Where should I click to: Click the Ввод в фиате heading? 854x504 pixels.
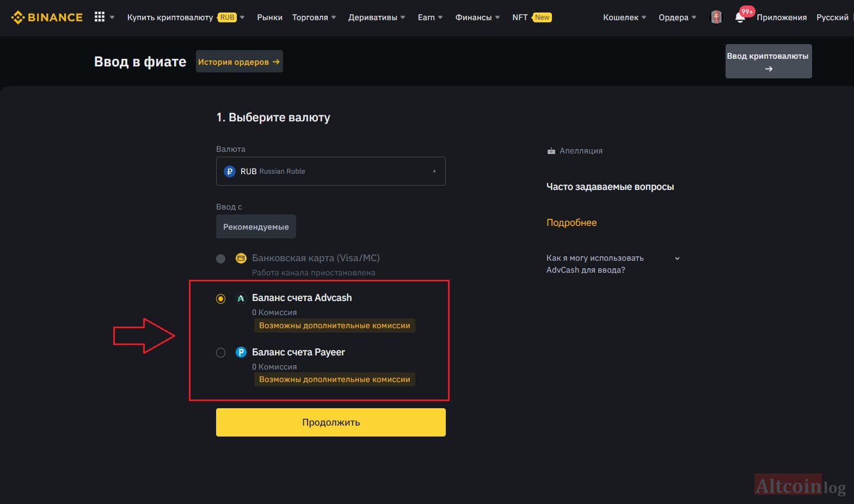140,62
